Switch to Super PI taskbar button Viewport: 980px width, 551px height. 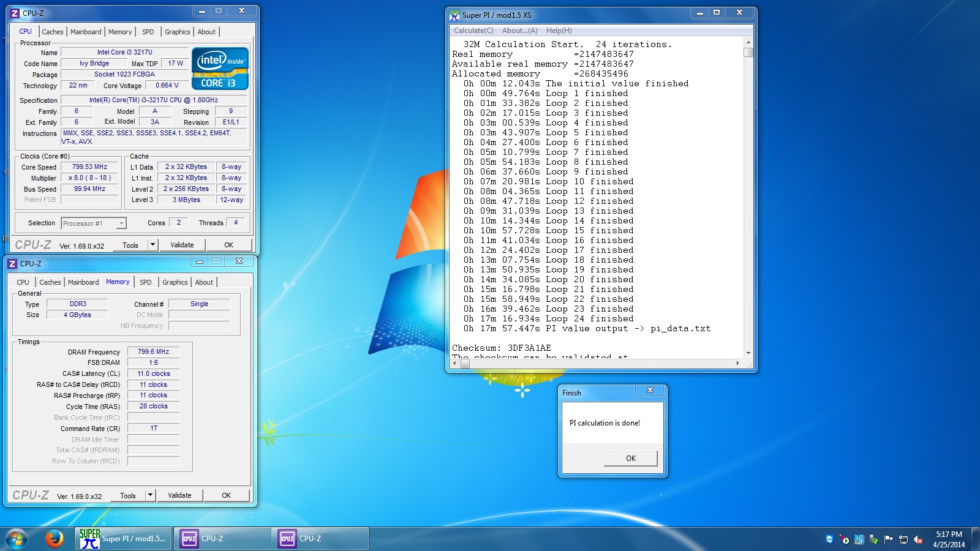coord(123,539)
